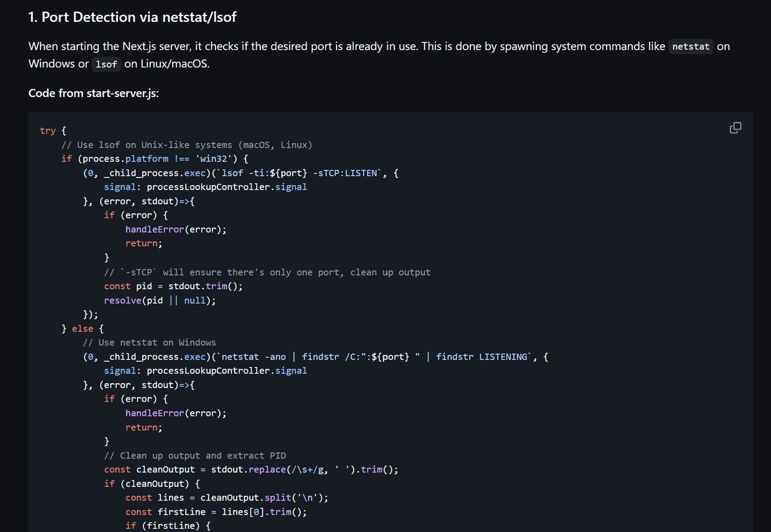Click the line "if (process.platform !== 'win32') {"
Image resolution: width=771 pixels, height=532 pixels.
pos(155,159)
